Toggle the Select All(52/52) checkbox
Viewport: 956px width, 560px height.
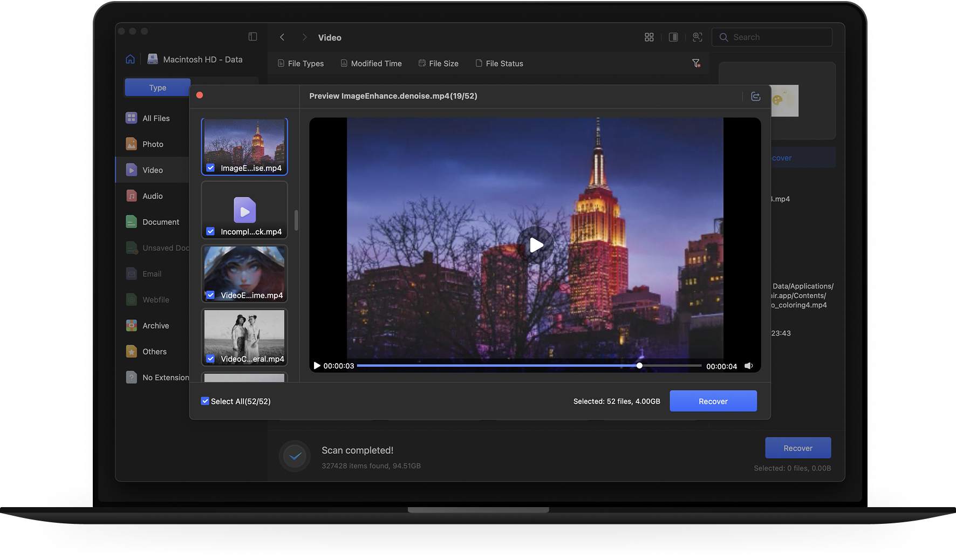click(205, 401)
